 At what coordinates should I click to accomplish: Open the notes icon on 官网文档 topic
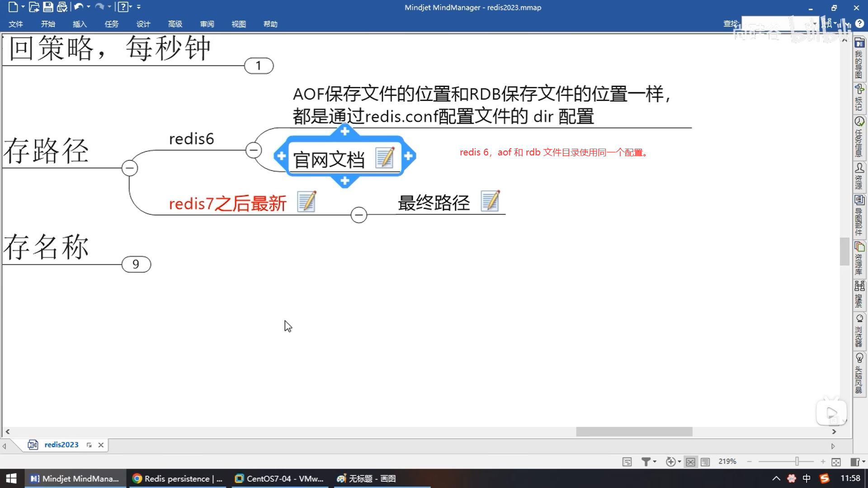(385, 158)
